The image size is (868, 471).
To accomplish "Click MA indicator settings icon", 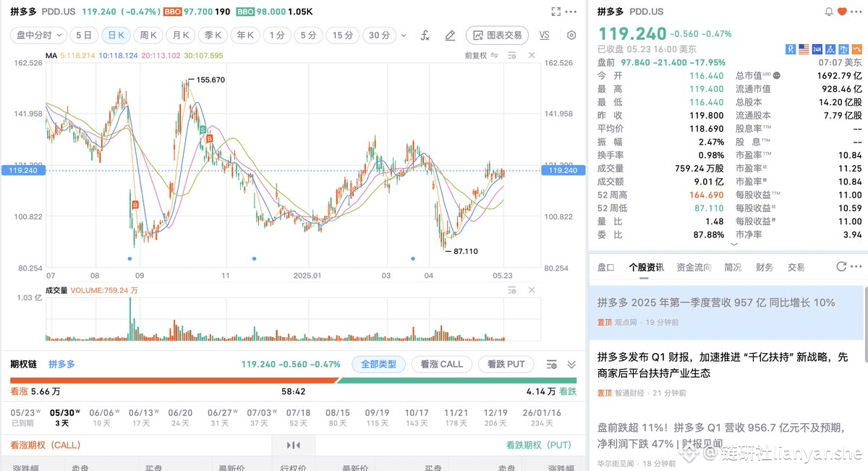I will tap(513, 55).
